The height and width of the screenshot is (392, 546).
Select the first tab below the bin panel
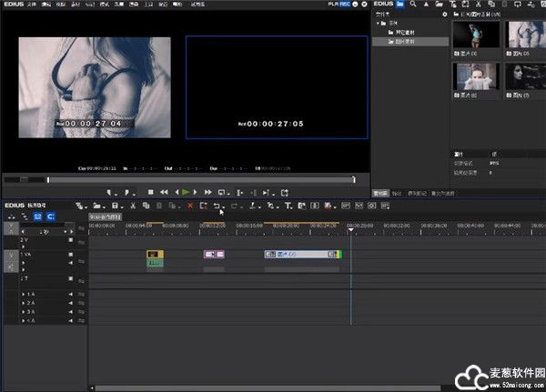380,194
